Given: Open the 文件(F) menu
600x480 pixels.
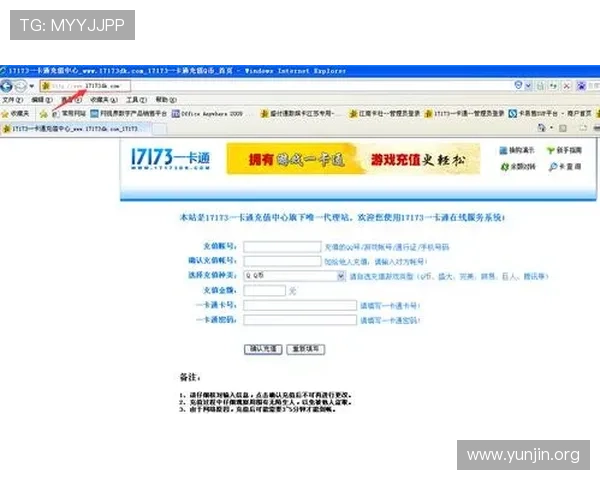Looking at the screenshot, I should tap(13, 100).
